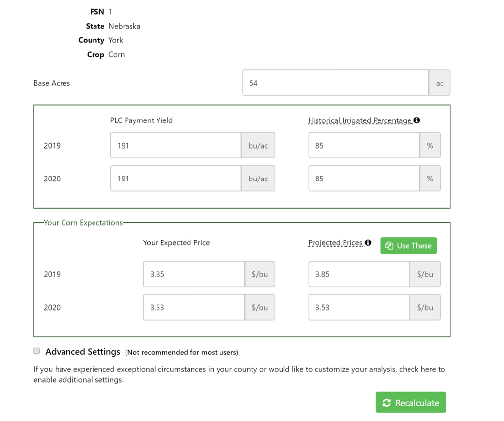504x421 pixels.
Task: Edit the 2019 PLC Payment Yield field
Action: point(176,145)
